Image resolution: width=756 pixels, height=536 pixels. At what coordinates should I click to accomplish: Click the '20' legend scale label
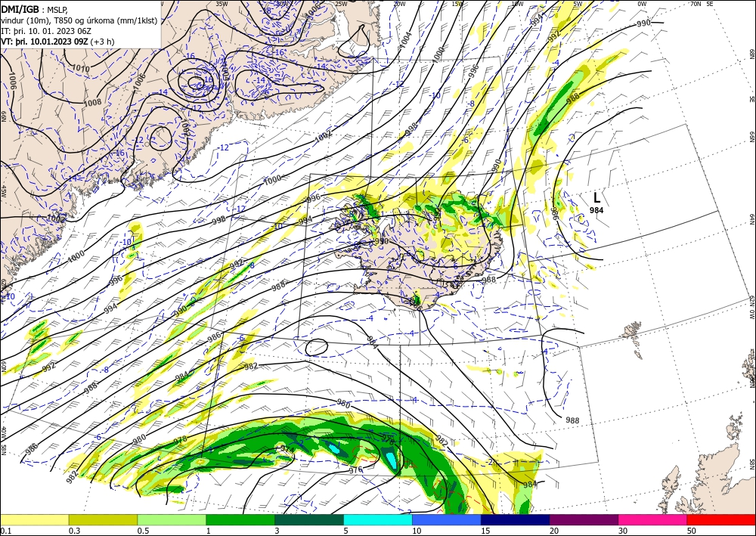[x=554, y=531]
